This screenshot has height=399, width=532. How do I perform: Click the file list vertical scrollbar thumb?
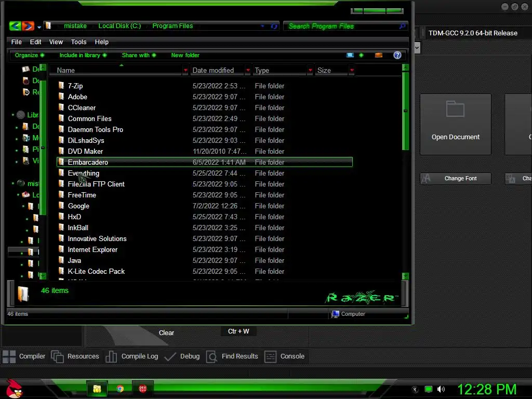[x=405, y=111]
